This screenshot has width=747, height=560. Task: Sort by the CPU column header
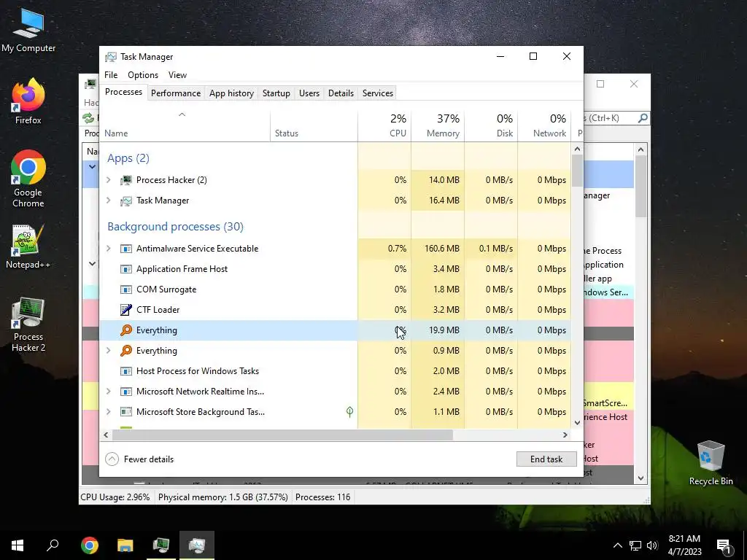[384, 127]
